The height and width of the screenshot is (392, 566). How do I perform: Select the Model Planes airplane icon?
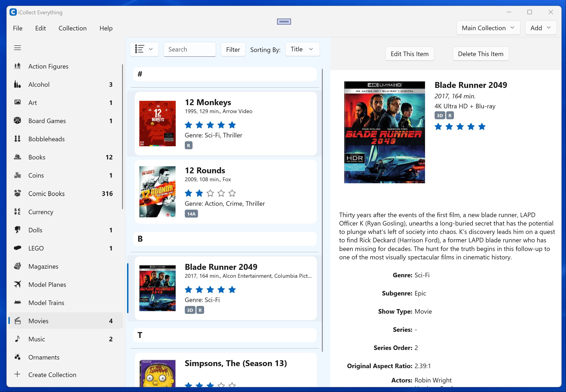17,284
